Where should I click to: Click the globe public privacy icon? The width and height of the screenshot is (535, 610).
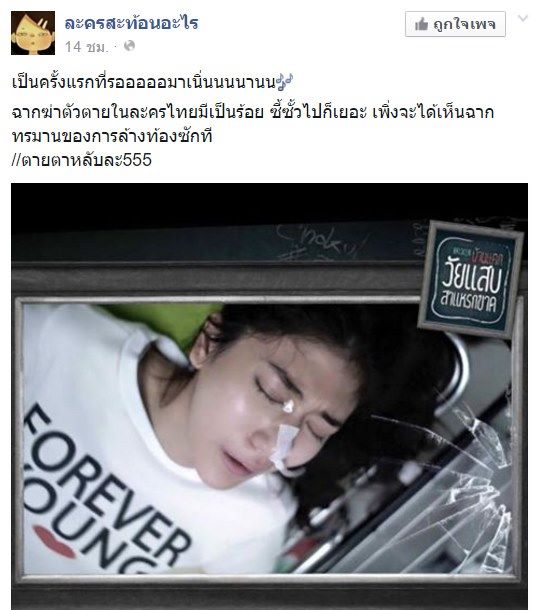click(129, 46)
